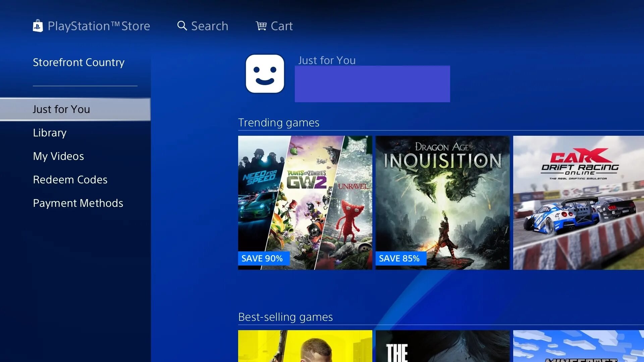
Task: Scroll down to Best-selling games row
Action: pyautogui.click(x=285, y=316)
